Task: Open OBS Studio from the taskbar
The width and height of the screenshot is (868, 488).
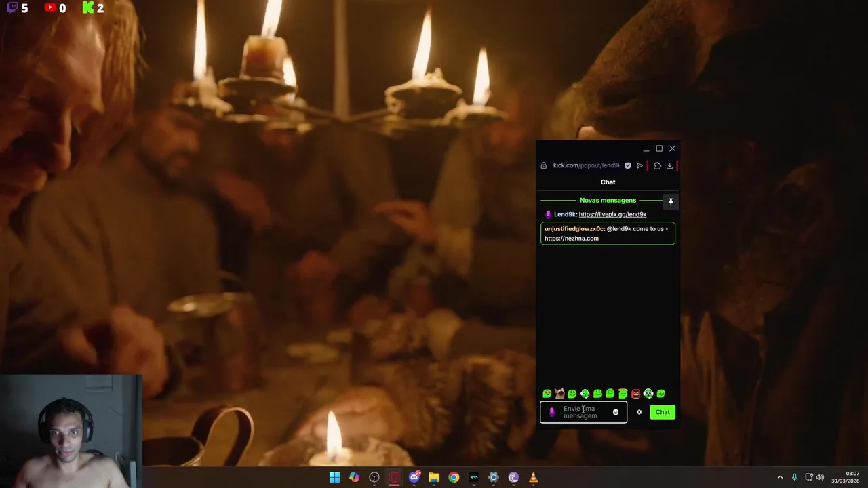Action: 374,478
